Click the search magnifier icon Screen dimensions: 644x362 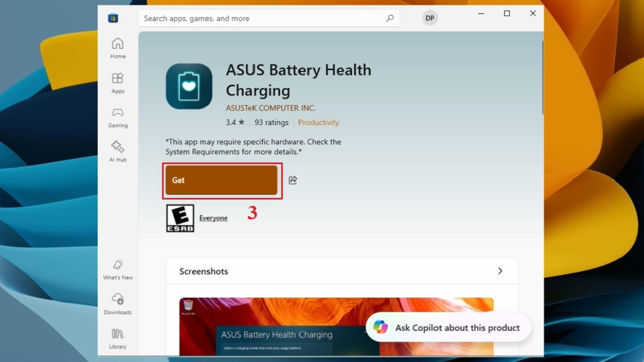[390, 18]
